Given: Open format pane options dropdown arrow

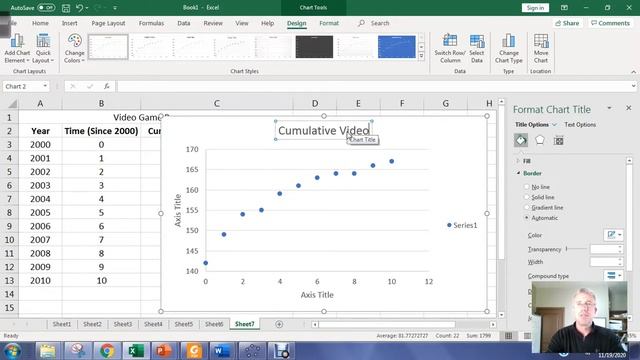Looking at the screenshot, I should pos(609,108).
